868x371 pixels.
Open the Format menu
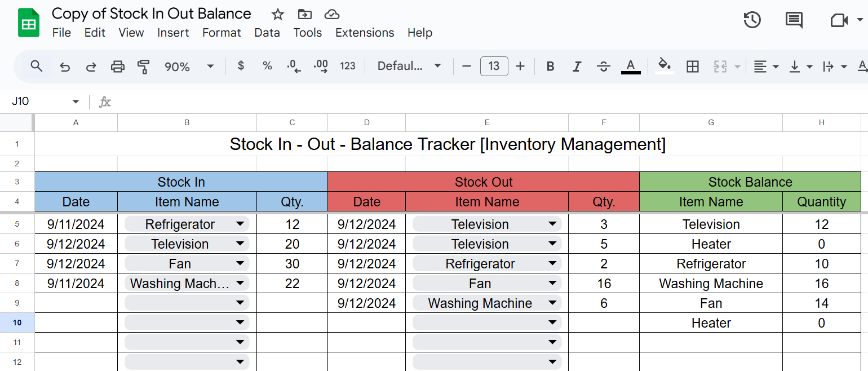point(222,33)
